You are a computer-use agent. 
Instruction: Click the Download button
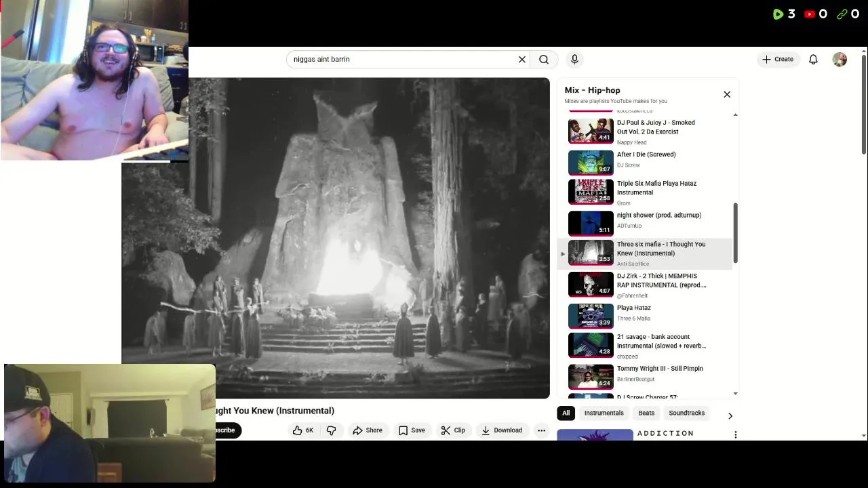tap(502, 430)
